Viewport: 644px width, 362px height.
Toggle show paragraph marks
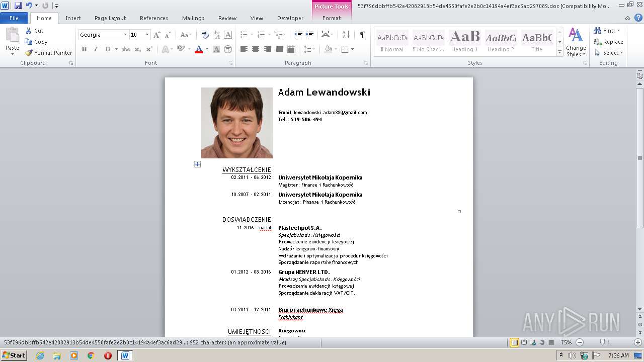click(x=362, y=35)
